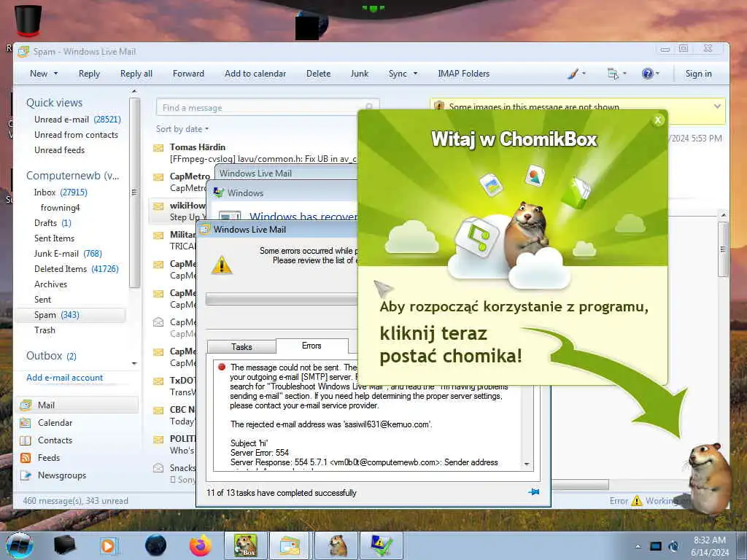The image size is (747, 560).
Task: Open IMAP Folders from toolbar
Action: click(x=463, y=74)
